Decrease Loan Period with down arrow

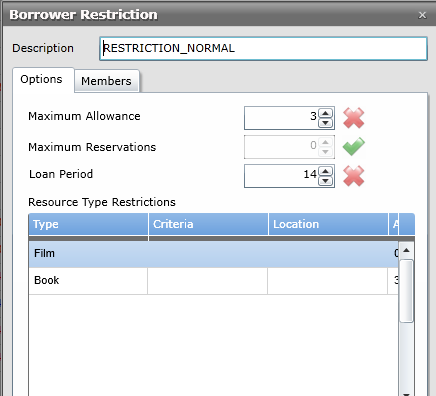point(325,181)
